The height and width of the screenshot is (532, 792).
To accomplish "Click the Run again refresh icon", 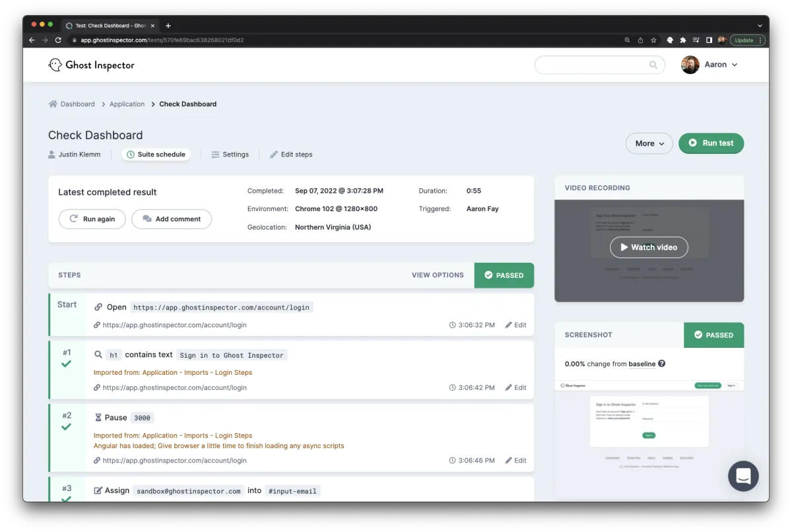I will (74, 219).
